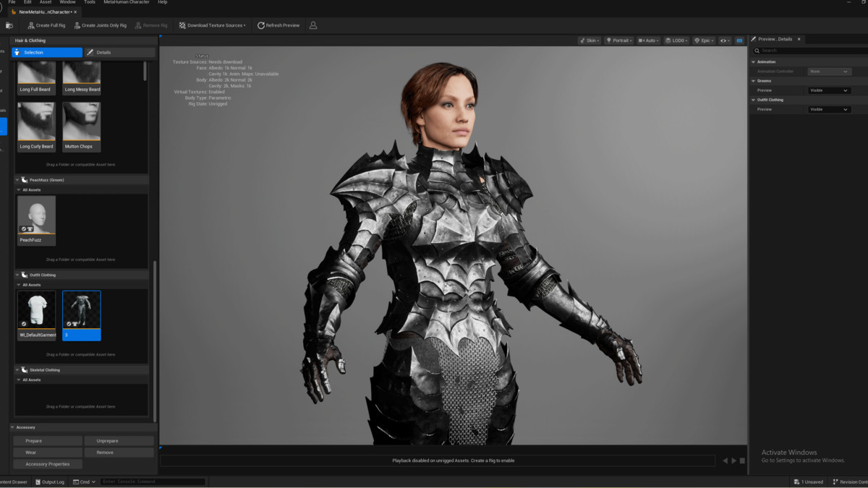Open the Cmd console type dropdown
The width and height of the screenshot is (868, 488).
[84, 482]
